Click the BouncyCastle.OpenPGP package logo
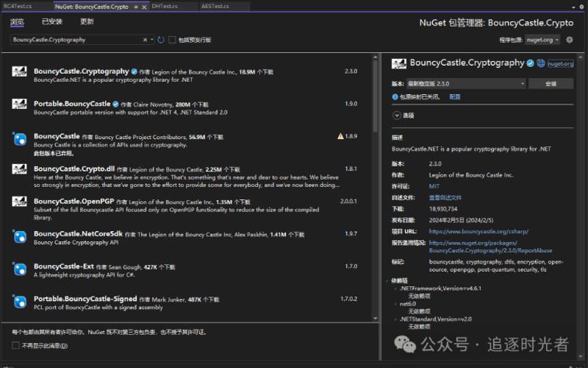This screenshot has height=368, width=588. tap(19, 202)
